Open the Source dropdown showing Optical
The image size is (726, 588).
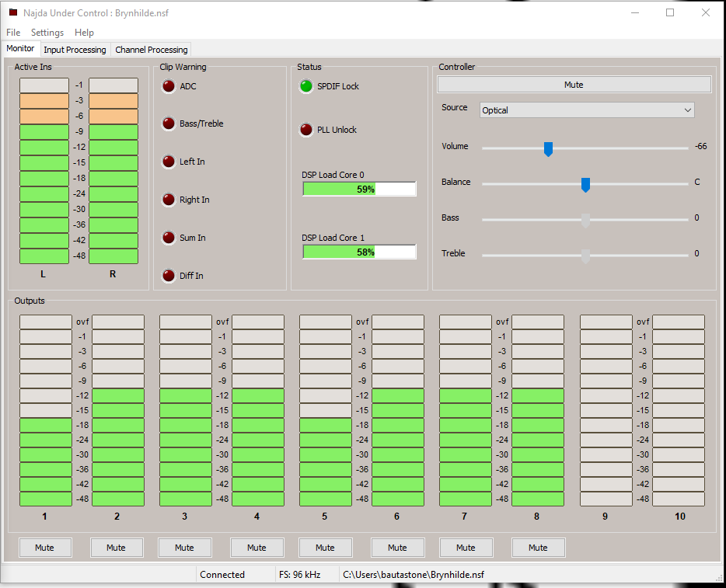click(587, 110)
